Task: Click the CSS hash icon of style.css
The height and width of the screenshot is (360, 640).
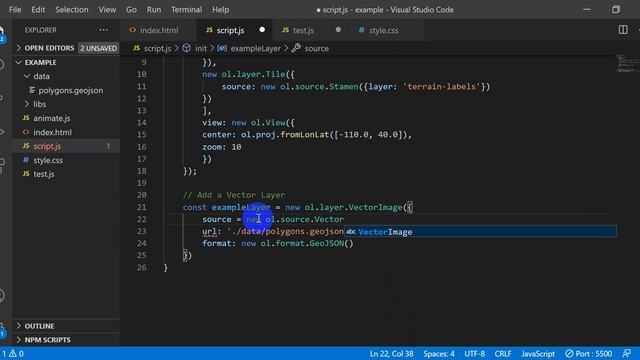Action: point(26,160)
